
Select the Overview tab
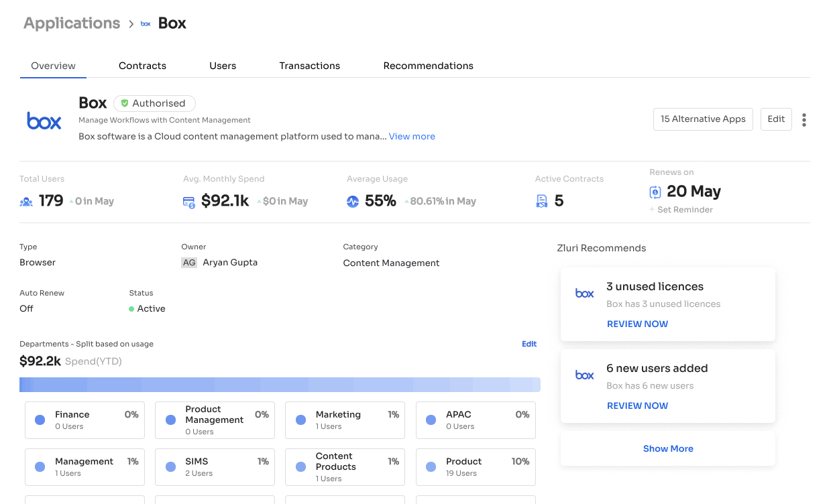53,66
